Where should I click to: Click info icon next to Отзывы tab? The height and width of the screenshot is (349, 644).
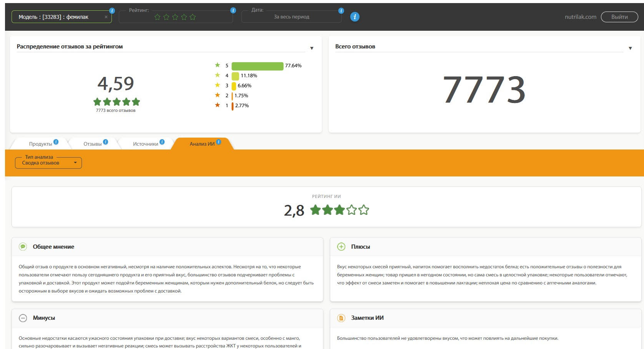tap(106, 142)
